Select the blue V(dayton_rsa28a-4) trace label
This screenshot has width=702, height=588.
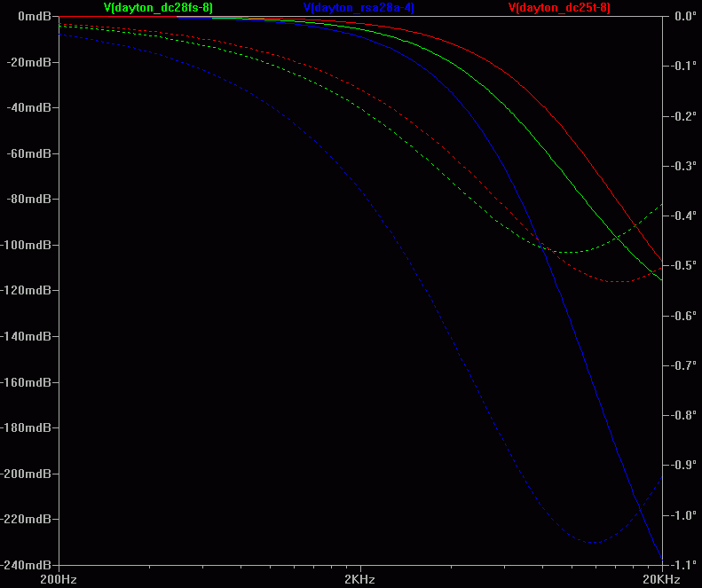[x=359, y=8]
